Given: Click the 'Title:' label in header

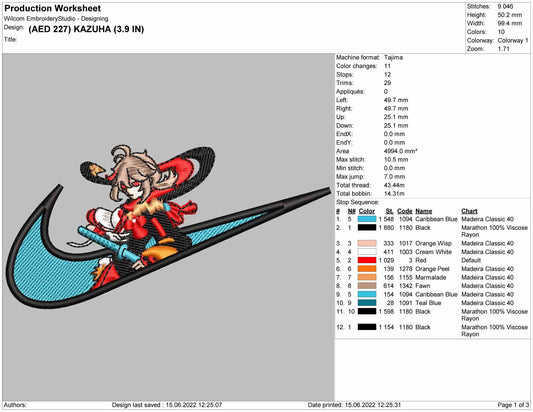Looking at the screenshot, I should [11, 40].
